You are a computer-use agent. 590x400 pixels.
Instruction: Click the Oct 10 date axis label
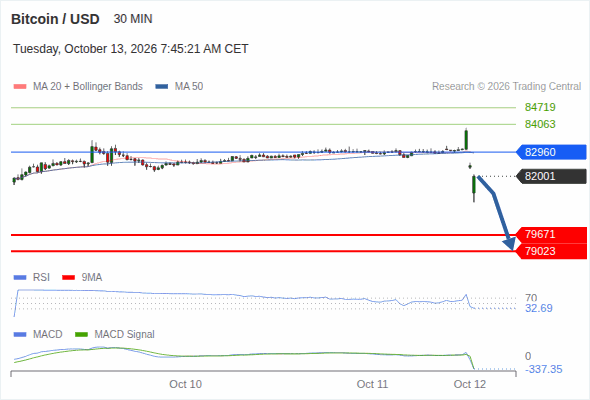coord(186,384)
